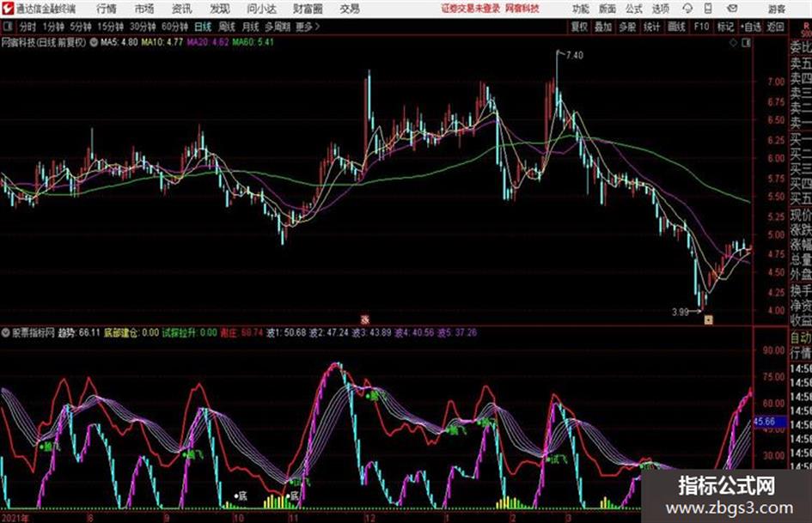Open the 资讯 menu
Image resolution: width=812 pixels, height=523 pixels.
pyautogui.click(x=182, y=9)
